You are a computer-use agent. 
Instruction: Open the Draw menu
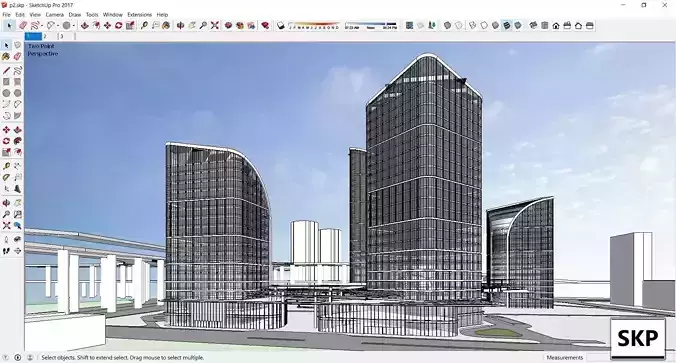pyautogui.click(x=75, y=15)
